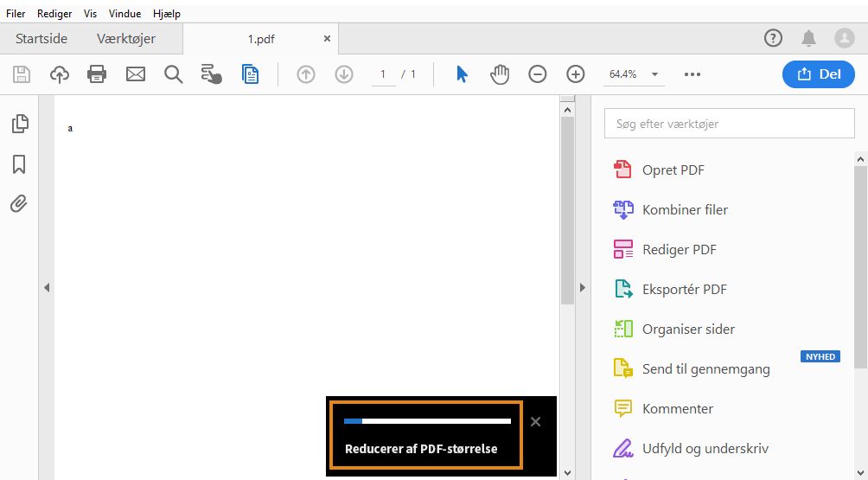Open the Filer menu
This screenshot has width=868, height=480.
[x=16, y=14]
